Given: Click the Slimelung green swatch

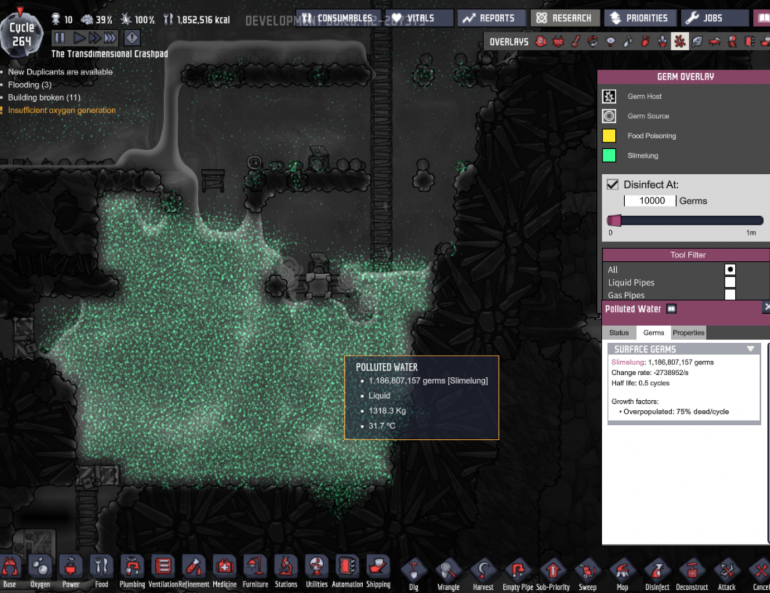Looking at the screenshot, I should click(609, 155).
